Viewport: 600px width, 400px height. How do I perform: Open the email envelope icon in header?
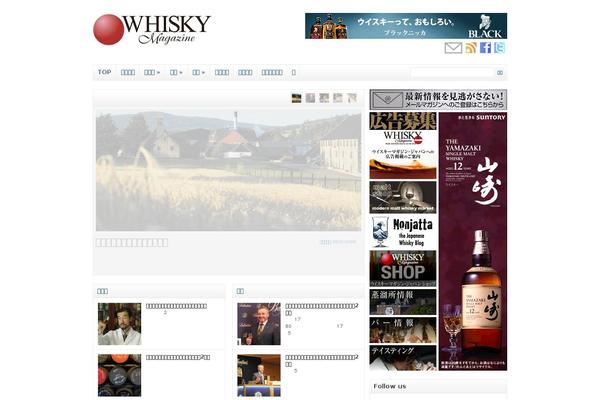click(x=453, y=48)
